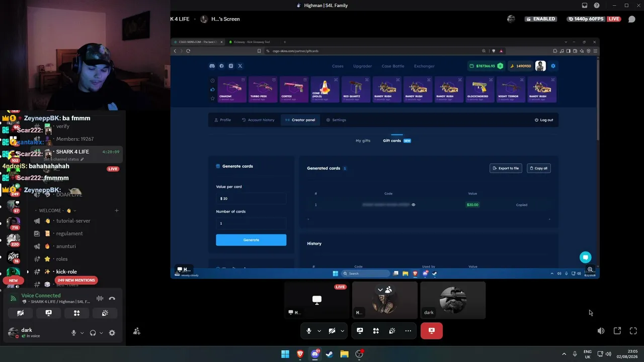Select the live screen share tile
Viewport: 644px width, 362px height.
pos(316,300)
